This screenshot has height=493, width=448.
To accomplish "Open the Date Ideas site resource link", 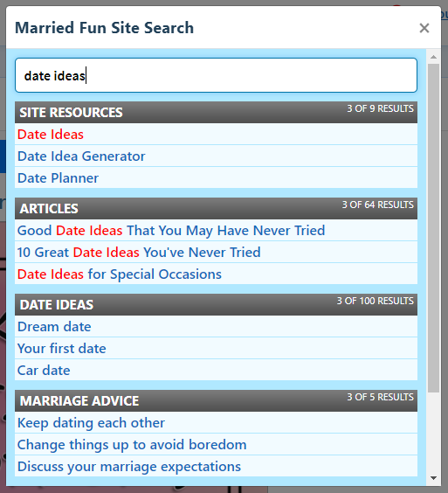I will click(x=51, y=135).
